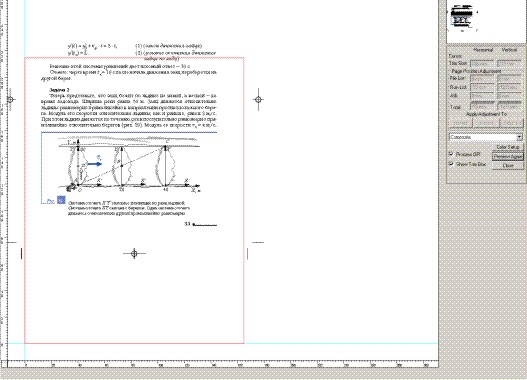Click the Рис link below the diagram
Screen dimensions: 527x380
(x=50, y=201)
